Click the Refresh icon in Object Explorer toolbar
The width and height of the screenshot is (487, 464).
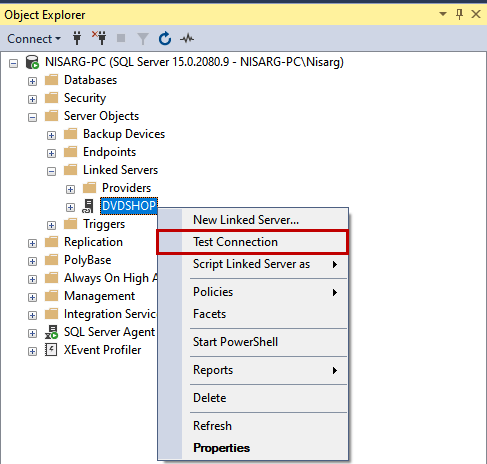[x=165, y=38]
